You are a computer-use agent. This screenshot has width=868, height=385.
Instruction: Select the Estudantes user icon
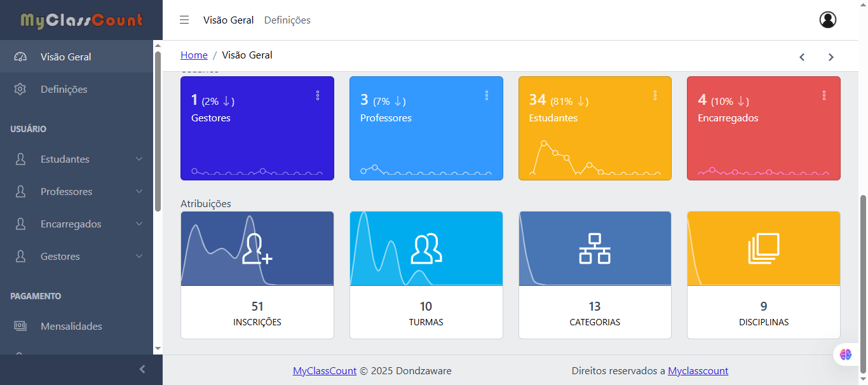[20, 159]
